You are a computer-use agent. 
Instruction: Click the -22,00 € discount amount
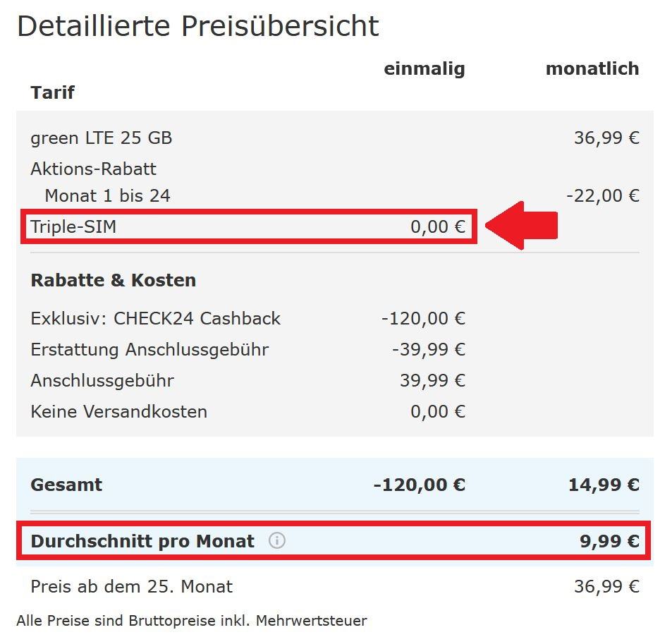click(x=602, y=195)
